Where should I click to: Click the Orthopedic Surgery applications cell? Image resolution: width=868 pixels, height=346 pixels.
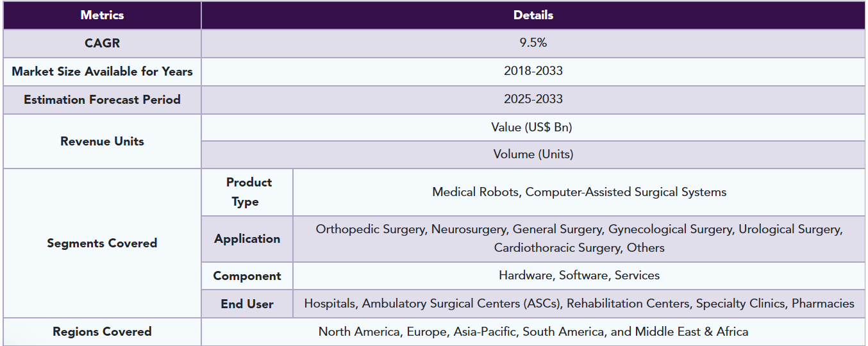[579, 239]
